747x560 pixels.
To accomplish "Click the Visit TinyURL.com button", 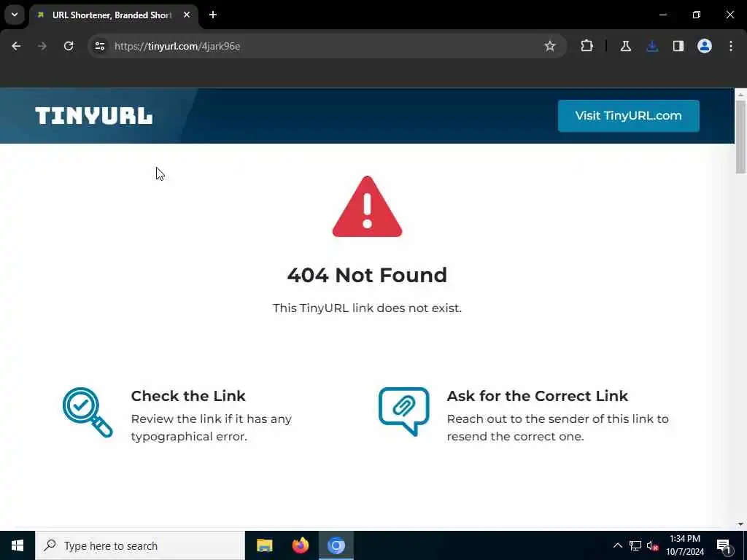I will [x=628, y=116].
